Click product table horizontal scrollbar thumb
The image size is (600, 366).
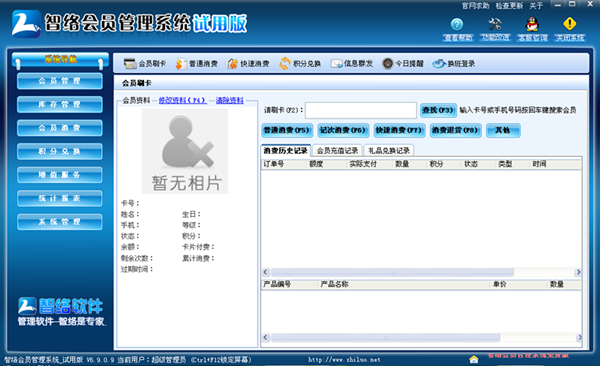pyautogui.click(x=385, y=338)
